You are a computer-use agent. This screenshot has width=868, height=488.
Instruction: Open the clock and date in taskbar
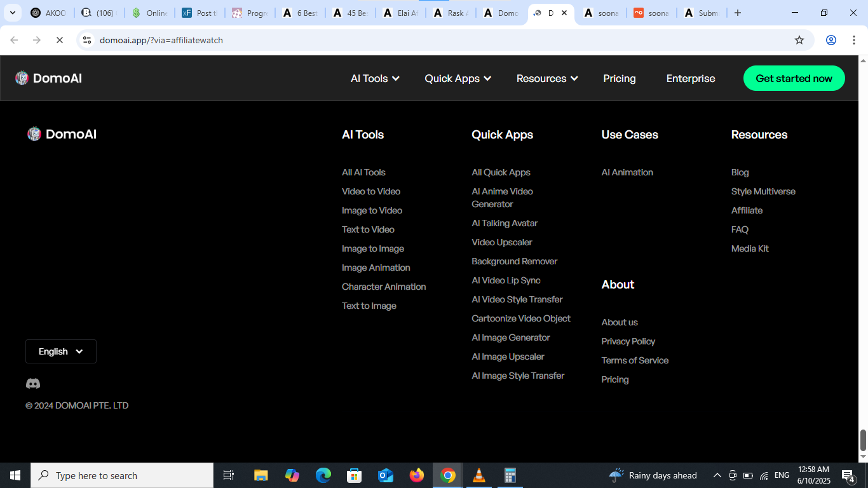point(814,475)
